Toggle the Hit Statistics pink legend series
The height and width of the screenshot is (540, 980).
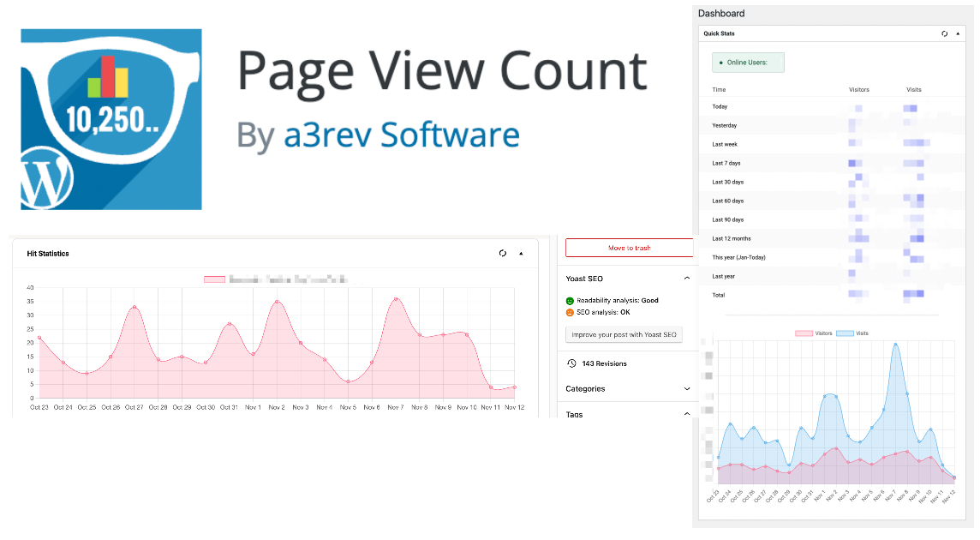214,279
